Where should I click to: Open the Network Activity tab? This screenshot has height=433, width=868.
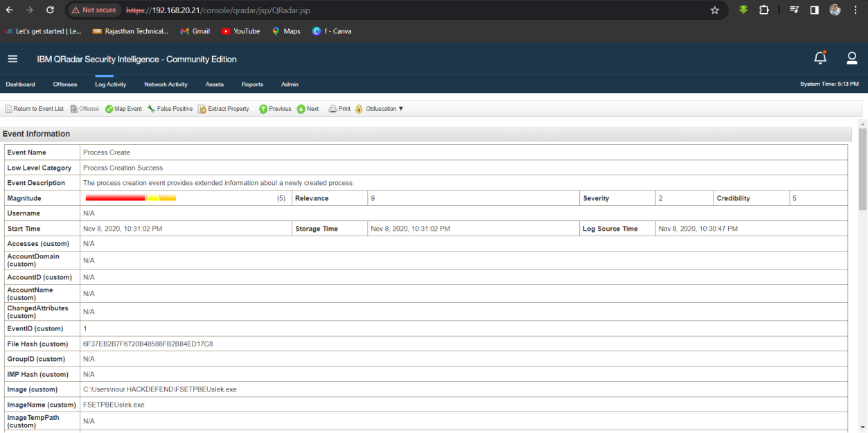click(x=166, y=85)
